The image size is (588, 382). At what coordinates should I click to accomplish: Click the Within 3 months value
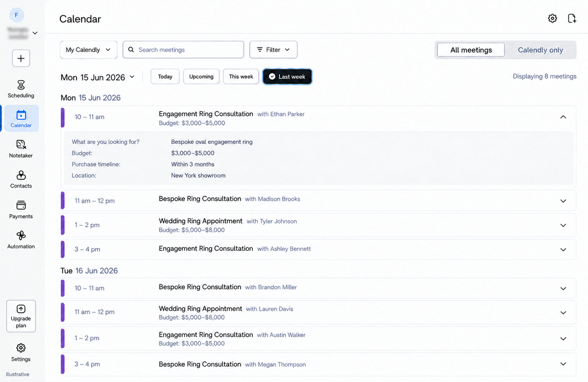193,164
